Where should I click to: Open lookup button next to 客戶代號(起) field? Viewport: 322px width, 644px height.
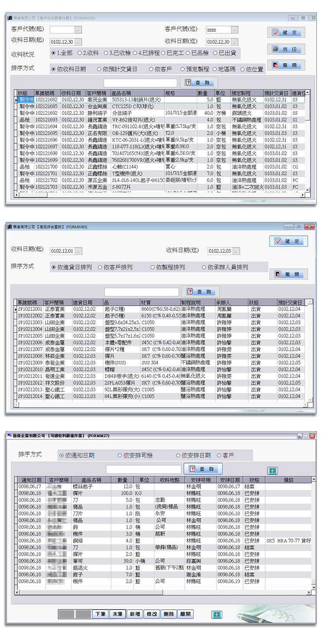click(78, 30)
